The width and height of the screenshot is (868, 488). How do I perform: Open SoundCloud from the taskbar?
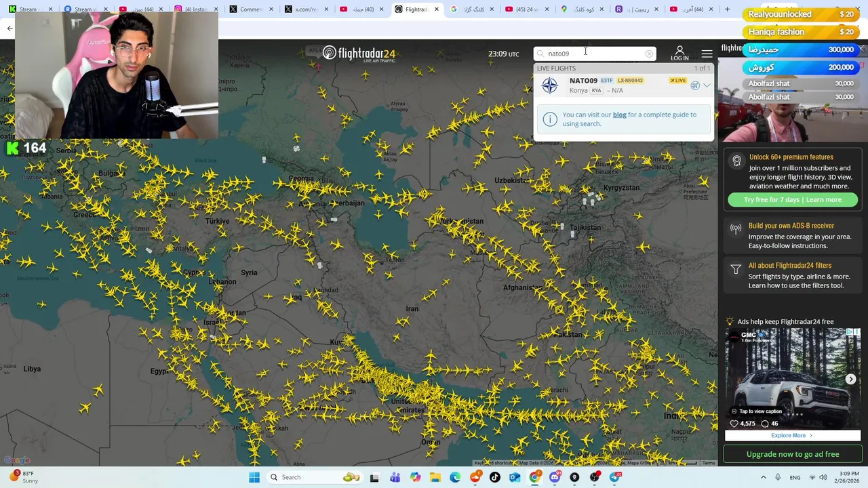click(475, 477)
